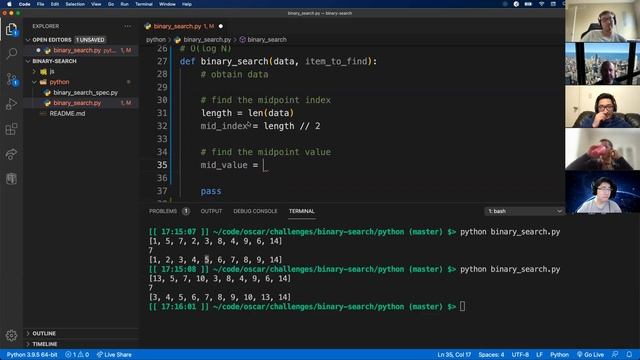Expand the Timeline section

click(44, 344)
